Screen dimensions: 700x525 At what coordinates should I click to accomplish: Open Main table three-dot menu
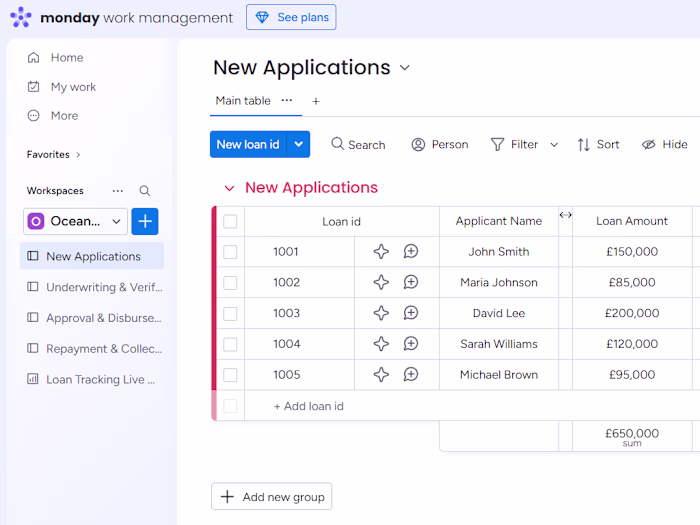(287, 100)
